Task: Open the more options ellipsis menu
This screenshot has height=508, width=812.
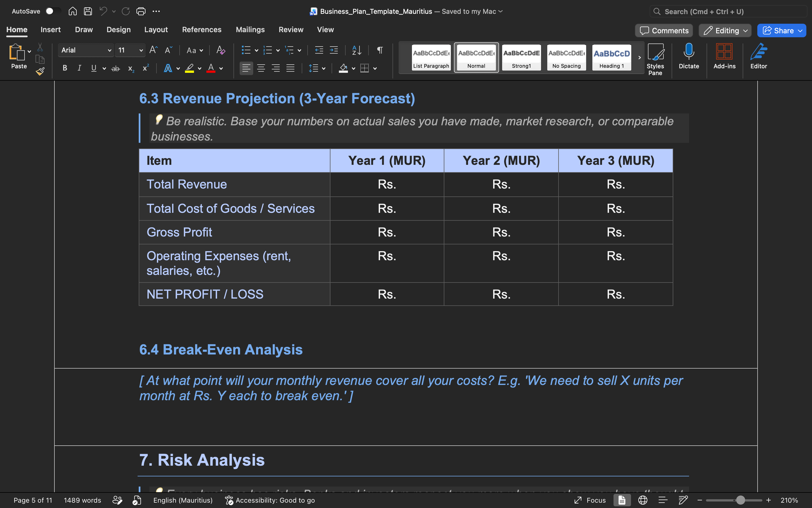Action: tap(156, 11)
